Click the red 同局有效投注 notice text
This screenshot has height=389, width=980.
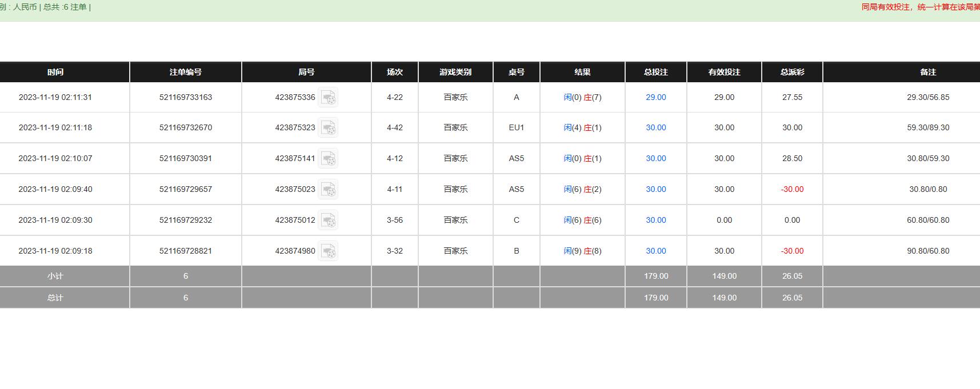pyautogui.click(x=921, y=7)
